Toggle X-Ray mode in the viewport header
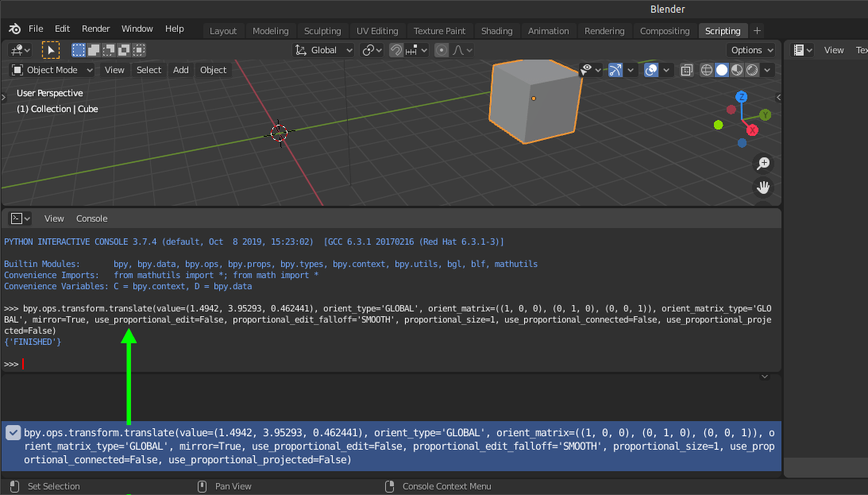 point(687,70)
